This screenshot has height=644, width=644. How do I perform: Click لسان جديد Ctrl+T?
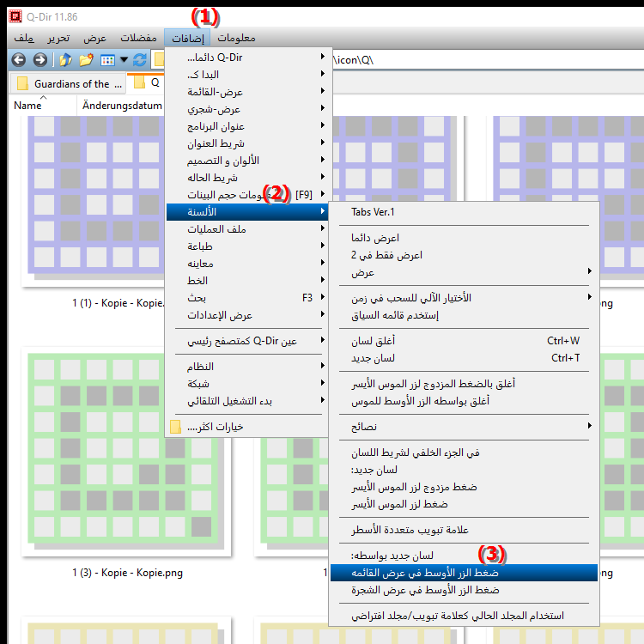464,358
